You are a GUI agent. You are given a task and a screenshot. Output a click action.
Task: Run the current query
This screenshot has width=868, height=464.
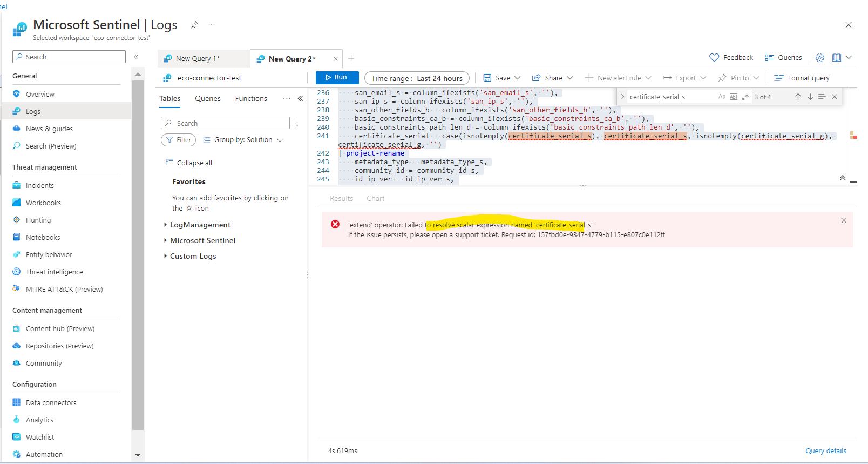pyautogui.click(x=337, y=77)
